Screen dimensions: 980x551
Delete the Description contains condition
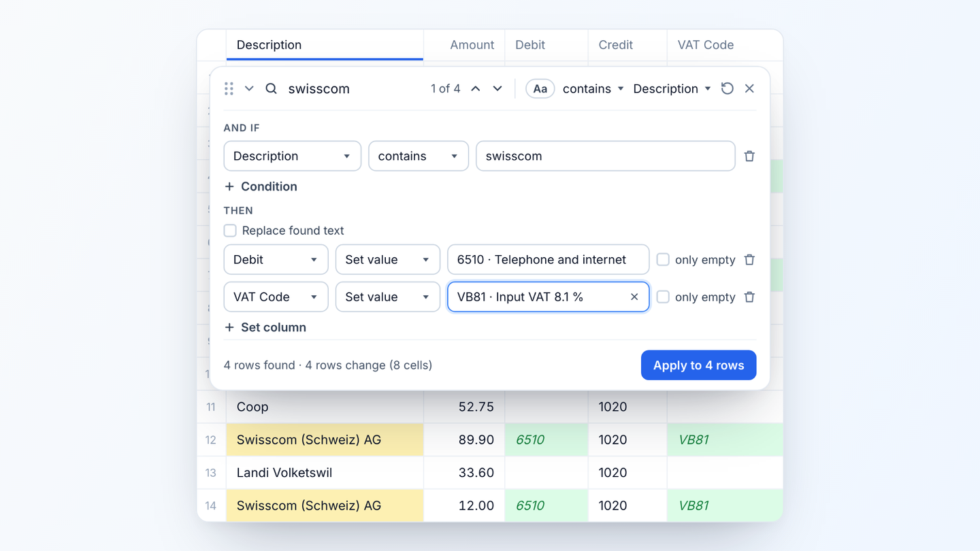click(749, 156)
